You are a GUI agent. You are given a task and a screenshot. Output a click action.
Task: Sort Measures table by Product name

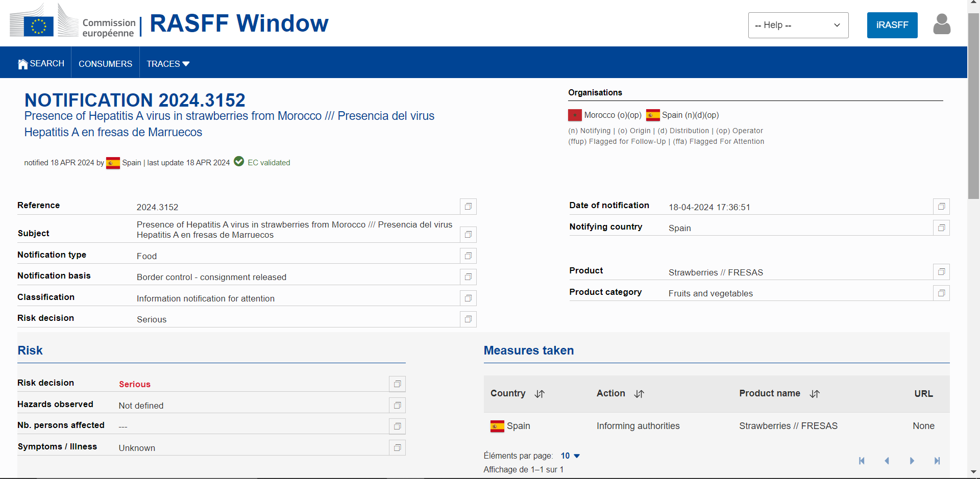(x=815, y=394)
